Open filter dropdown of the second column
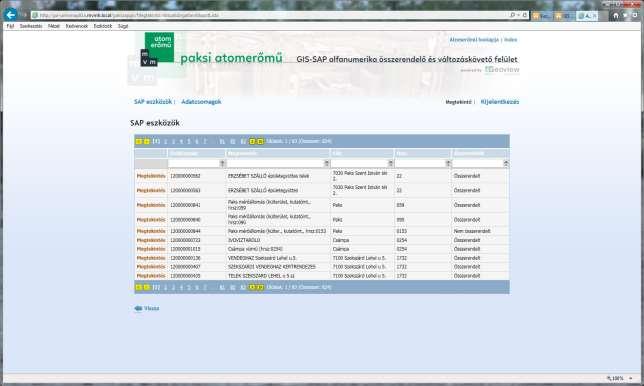This screenshot has height=386, width=644. 222,163
